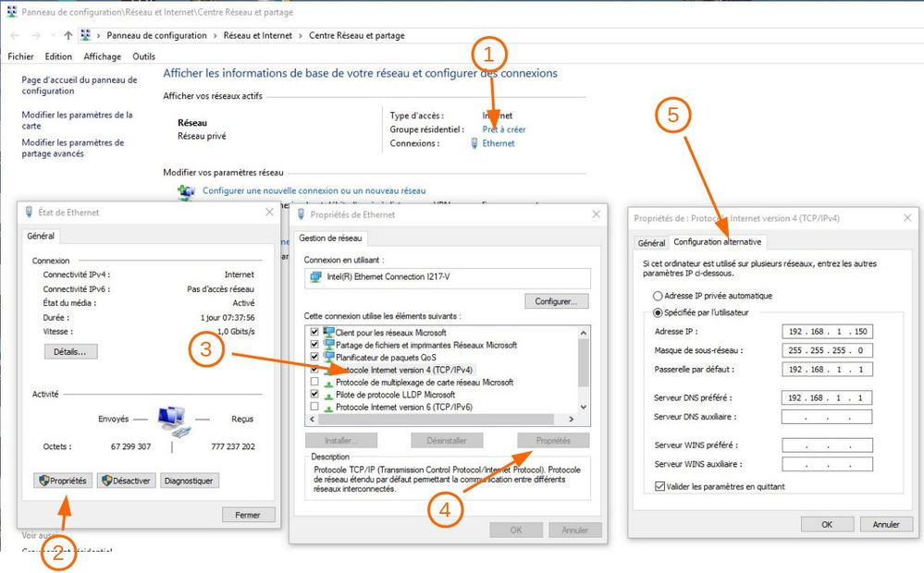
Task: Click the TCP/IPv6 protocol icon
Action: [x=329, y=407]
